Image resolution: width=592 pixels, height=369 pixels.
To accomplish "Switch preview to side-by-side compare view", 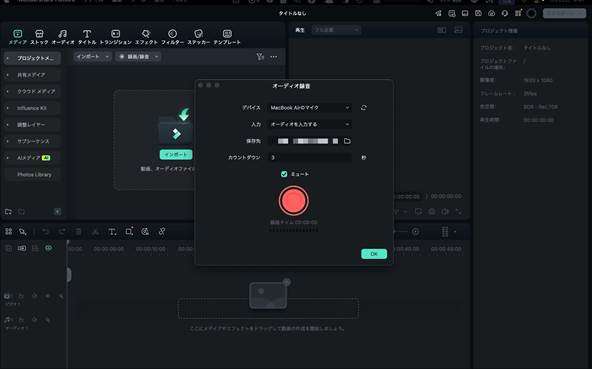I will (441, 30).
